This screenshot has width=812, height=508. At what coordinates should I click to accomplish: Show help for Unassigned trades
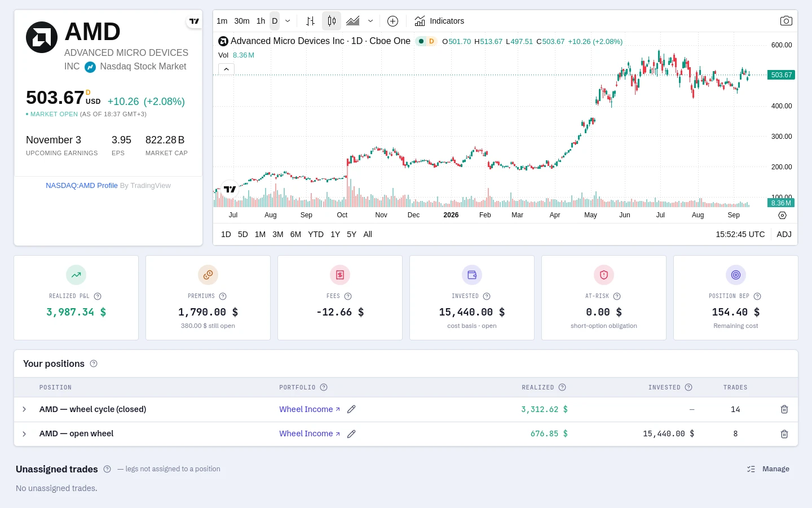[x=107, y=469]
